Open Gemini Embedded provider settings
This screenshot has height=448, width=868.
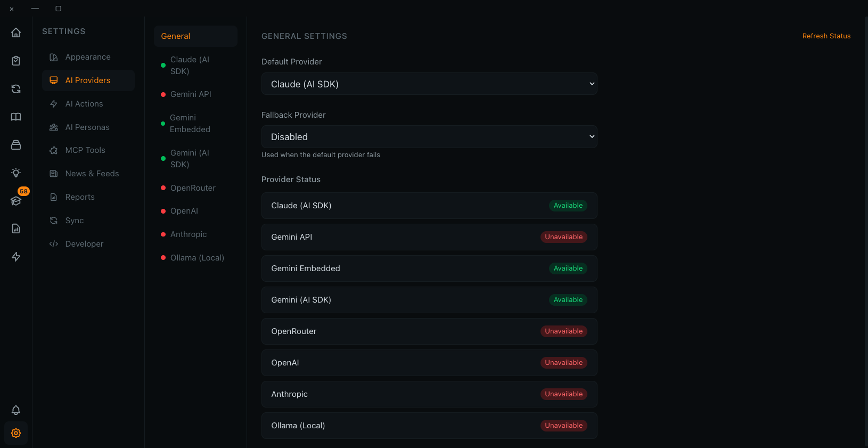click(x=196, y=124)
